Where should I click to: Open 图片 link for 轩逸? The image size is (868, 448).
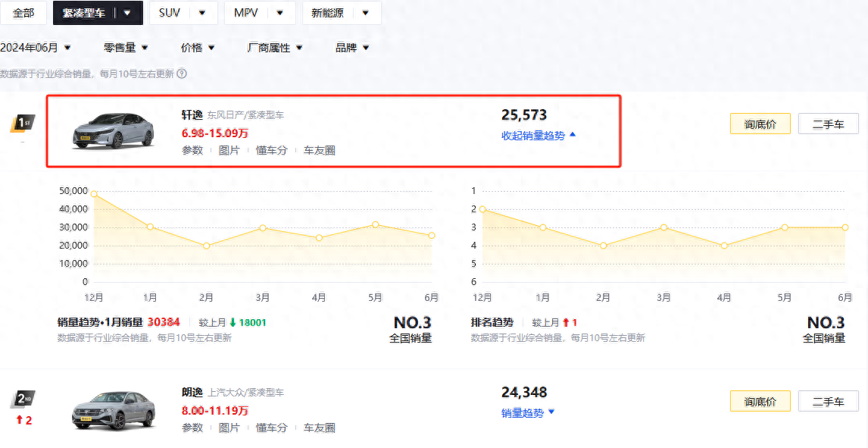pos(229,150)
